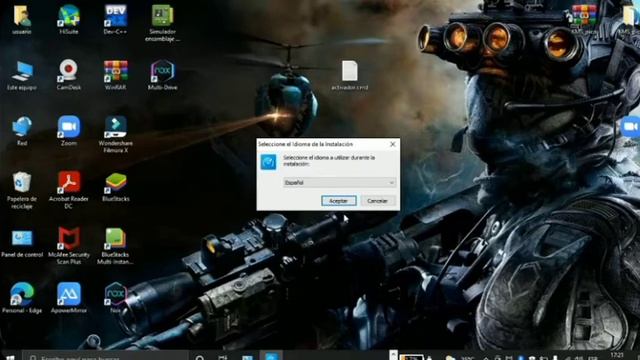Launch HiSuite from the desktop
The height and width of the screenshot is (360, 640).
(x=69, y=19)
